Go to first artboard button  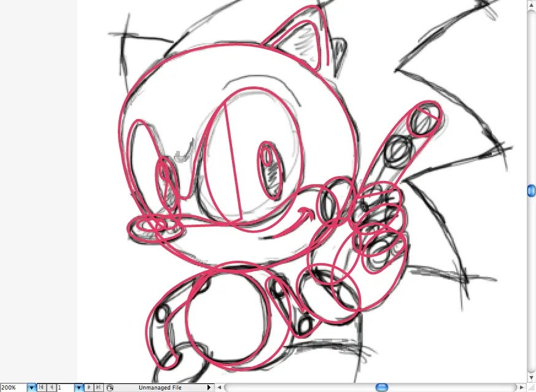click(x=41, y=387)
